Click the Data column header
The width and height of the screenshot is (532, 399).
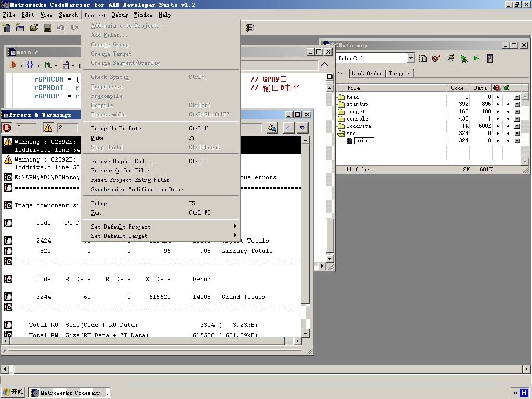point(481,88)
